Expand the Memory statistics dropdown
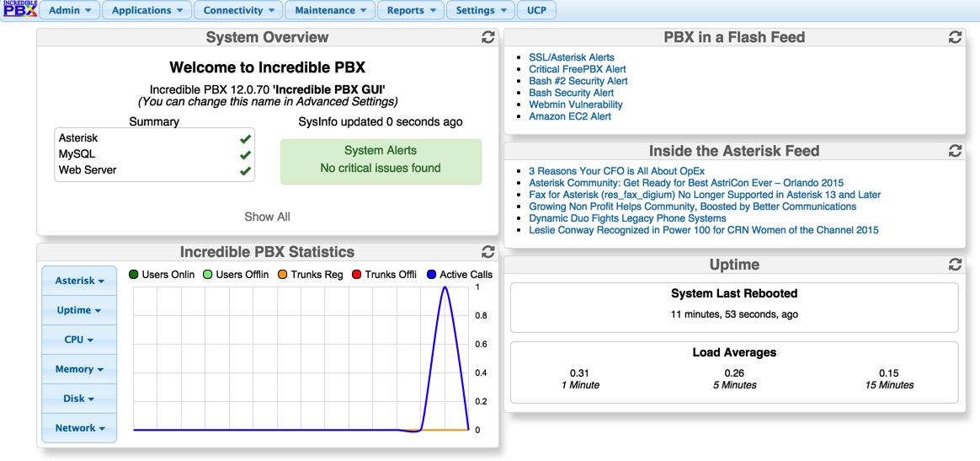980x461 pixels. coord(79,369)
